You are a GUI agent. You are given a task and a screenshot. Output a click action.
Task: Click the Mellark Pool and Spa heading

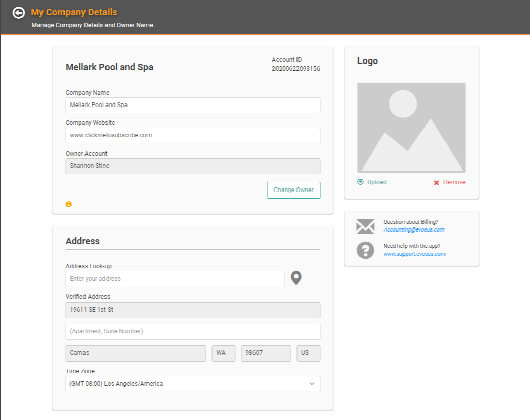point(109,67)
